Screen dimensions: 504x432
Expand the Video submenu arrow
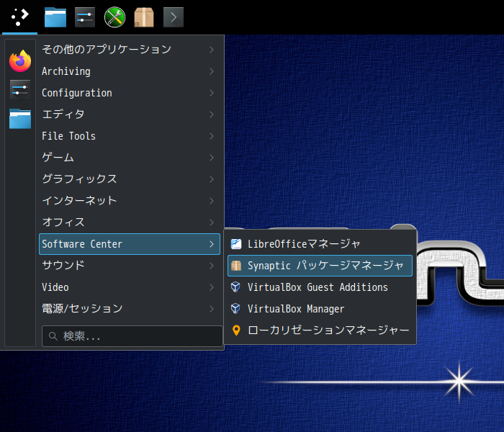coord(212,287)
